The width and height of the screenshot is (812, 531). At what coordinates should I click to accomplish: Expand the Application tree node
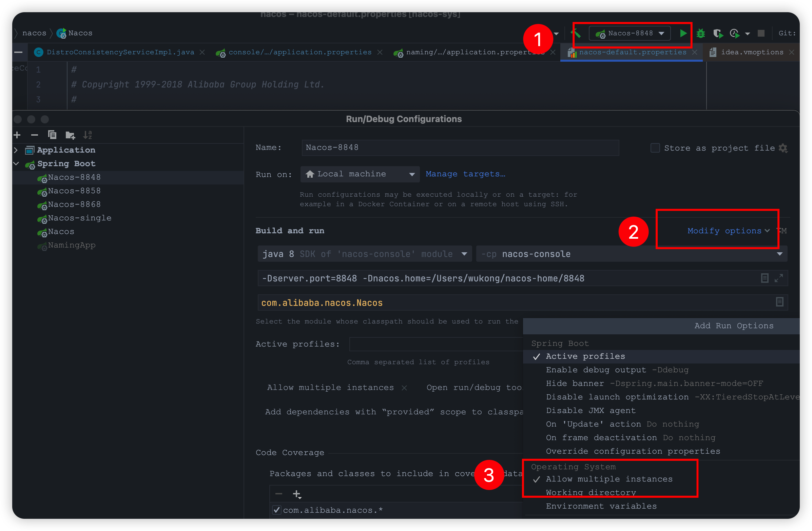coord(16,150)
